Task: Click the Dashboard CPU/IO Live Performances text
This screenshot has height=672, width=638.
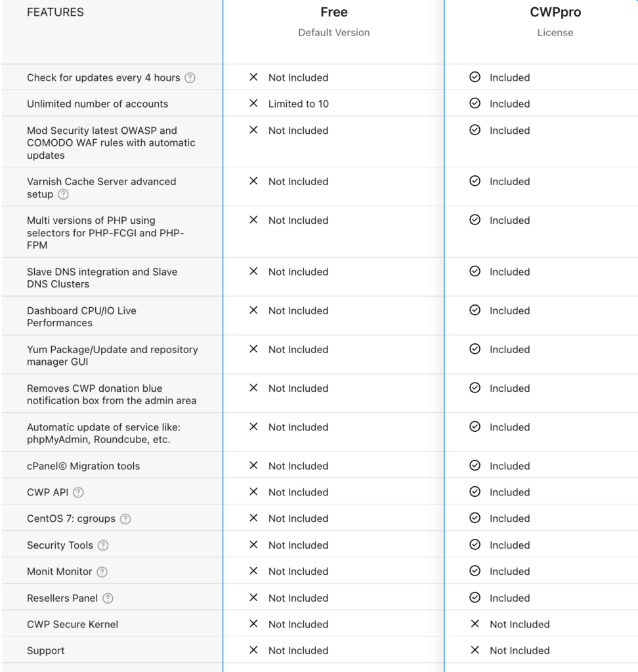Action: coord(81,316)
